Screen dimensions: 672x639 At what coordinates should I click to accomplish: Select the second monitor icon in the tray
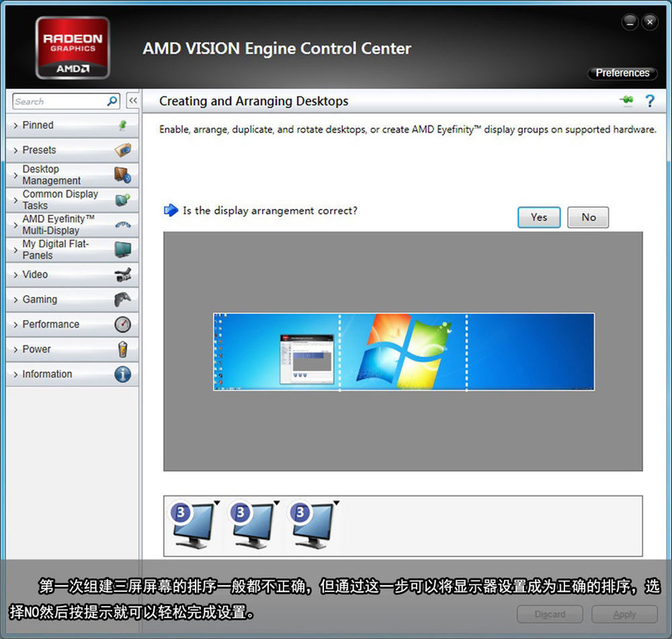pyautogui.click(x=251, y=525)
